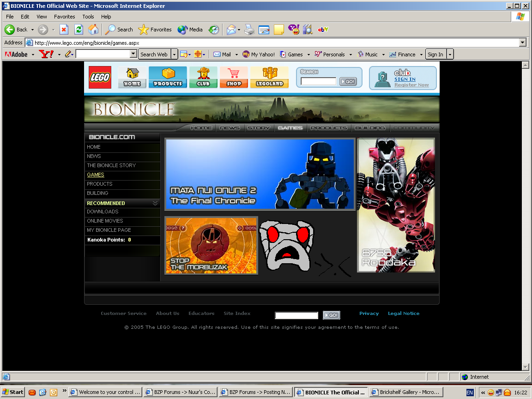
Task: Click the Customer Service footer link
Action: pyautogui.click(x=123, y=313)
